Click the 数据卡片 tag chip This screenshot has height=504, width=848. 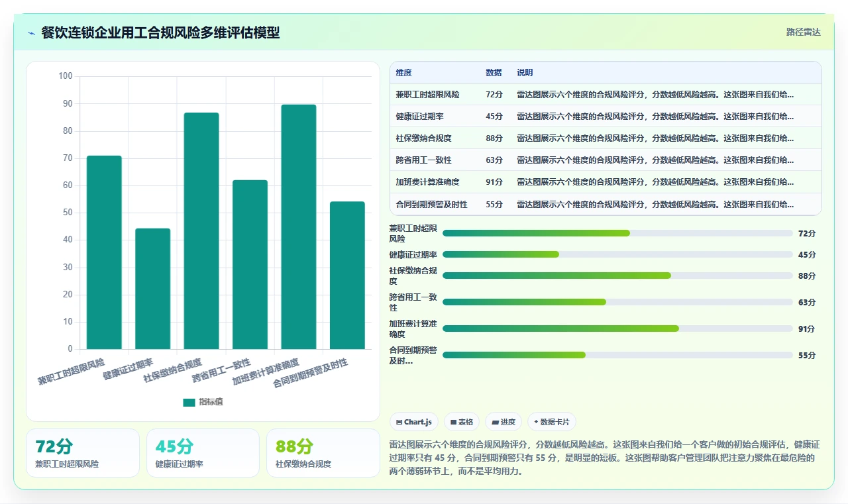(552, 422)
